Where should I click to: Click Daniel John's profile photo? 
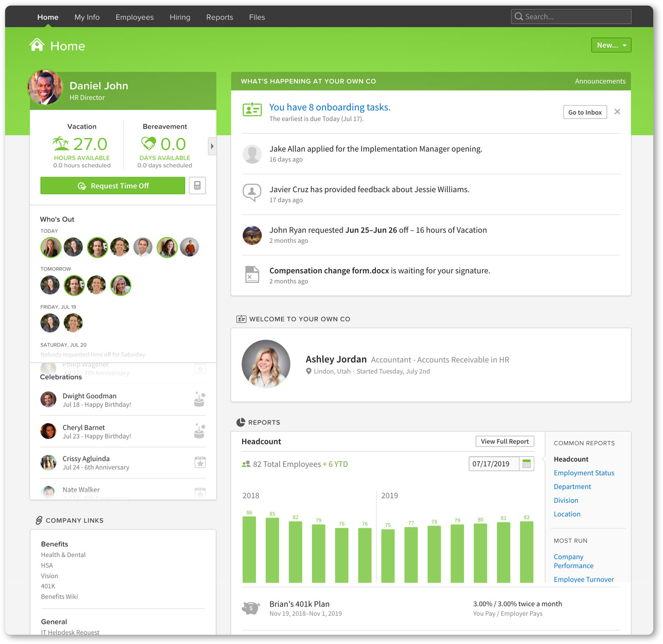(x=45, y=87)
